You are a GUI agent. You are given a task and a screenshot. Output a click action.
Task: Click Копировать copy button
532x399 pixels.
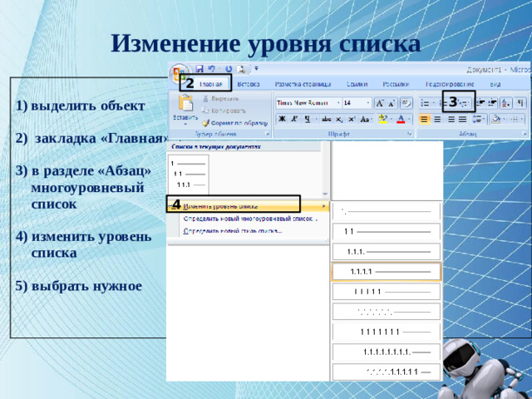[224, 111]
